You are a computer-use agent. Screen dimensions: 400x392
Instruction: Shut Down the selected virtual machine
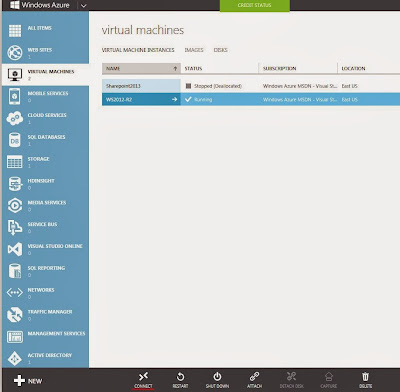[x=217, y=380]
